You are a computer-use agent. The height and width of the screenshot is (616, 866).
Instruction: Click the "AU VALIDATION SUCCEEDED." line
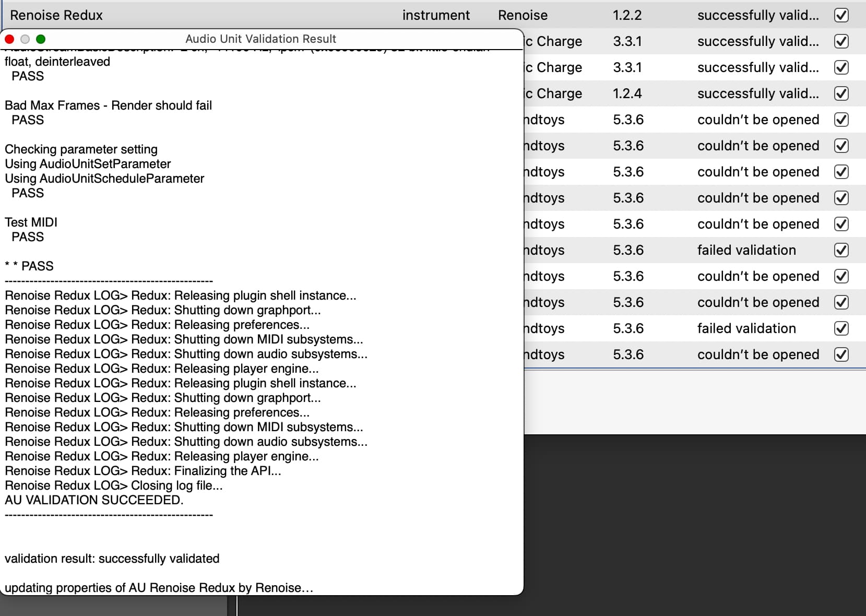click(x=94, y=500)
